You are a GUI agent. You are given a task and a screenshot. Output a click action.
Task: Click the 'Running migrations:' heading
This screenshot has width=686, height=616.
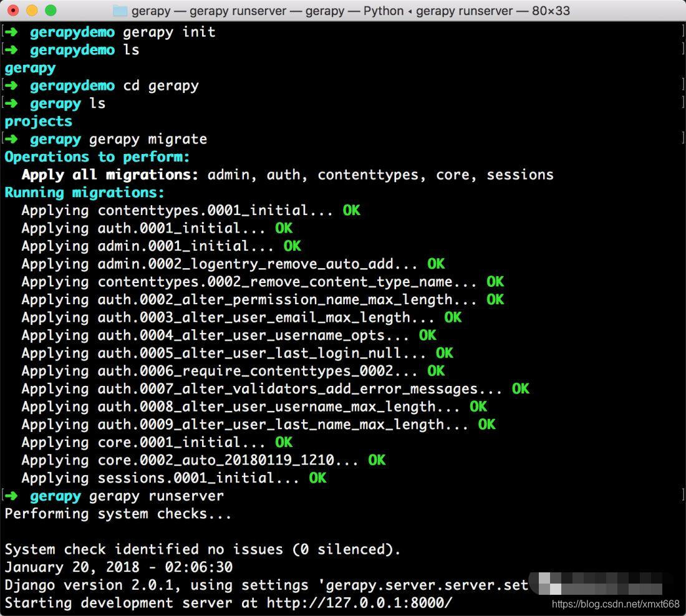point(84,193)
